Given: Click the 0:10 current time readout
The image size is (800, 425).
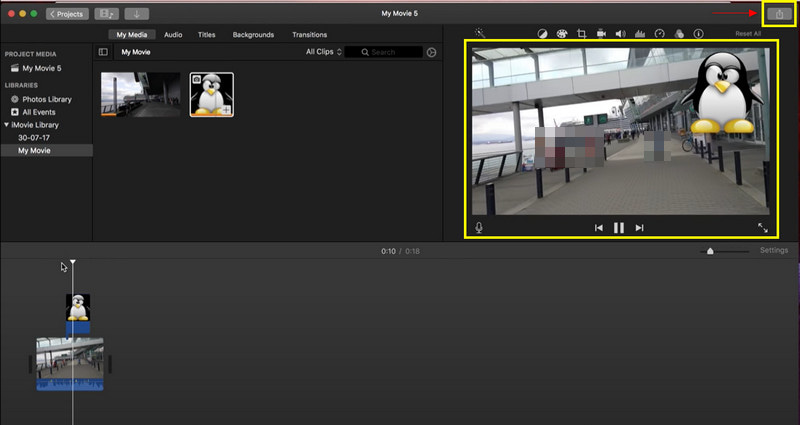Looking at the screenshot, I should (x=388, y=251).
